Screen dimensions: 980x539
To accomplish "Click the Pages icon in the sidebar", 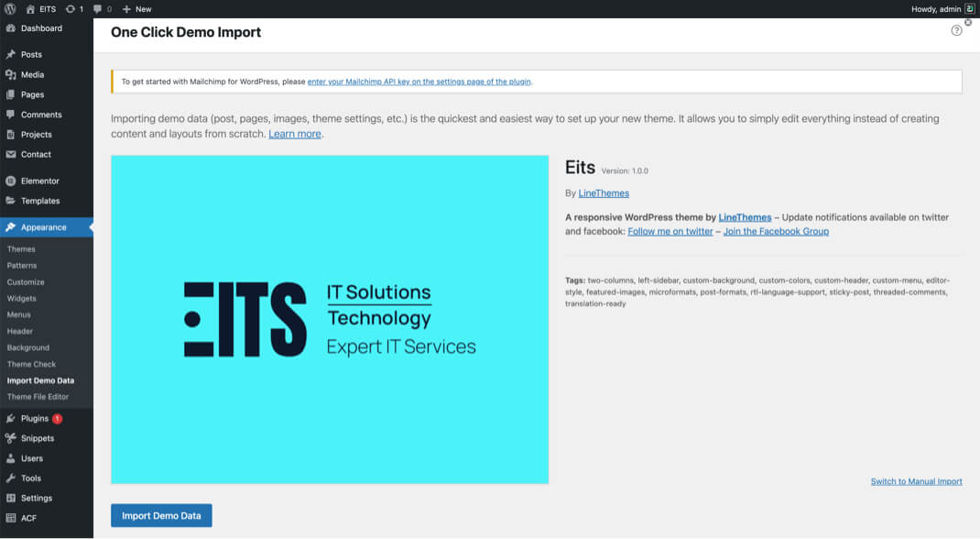I will coord(11,94).
